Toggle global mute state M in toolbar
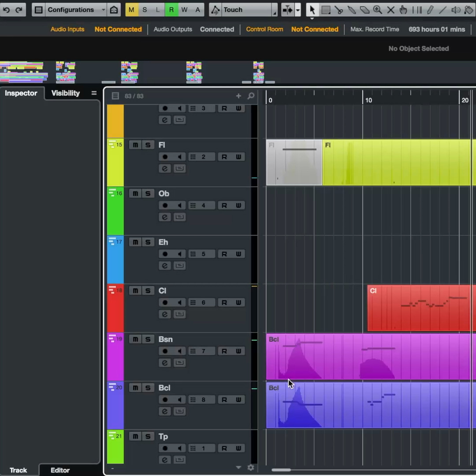476x476 pixels. click(x=131, y=10)
